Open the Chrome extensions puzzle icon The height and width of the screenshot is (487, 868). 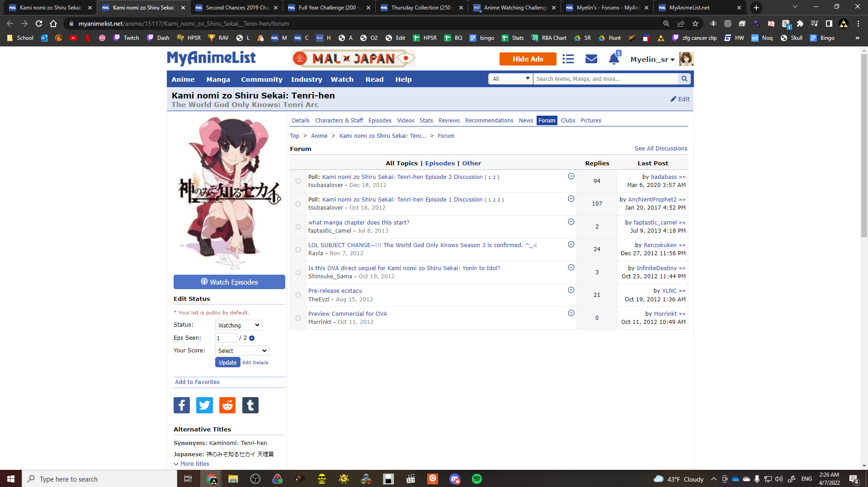[800, 23]
